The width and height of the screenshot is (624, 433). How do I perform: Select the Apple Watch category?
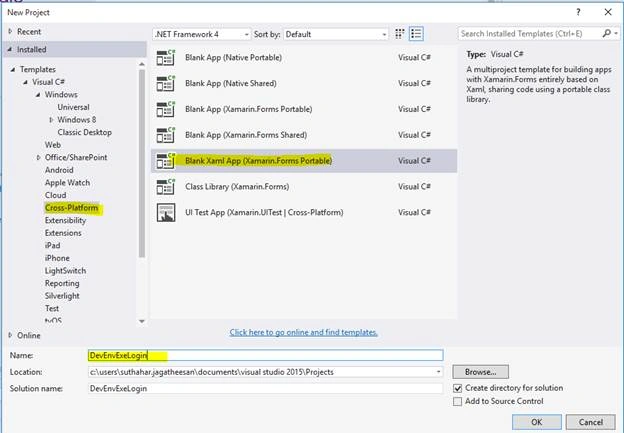coord(67,183)
